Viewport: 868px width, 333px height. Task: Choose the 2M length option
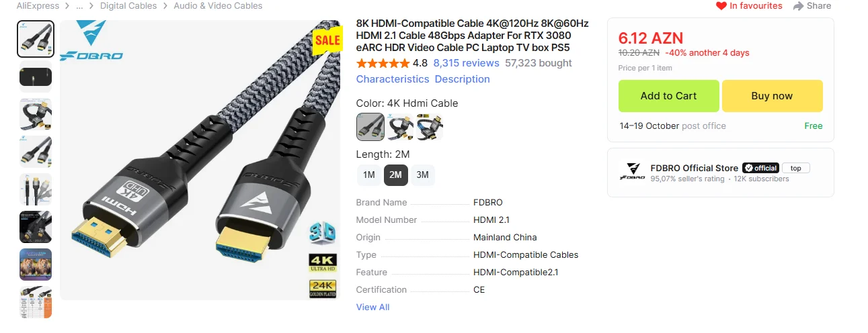tap(396, 175)
